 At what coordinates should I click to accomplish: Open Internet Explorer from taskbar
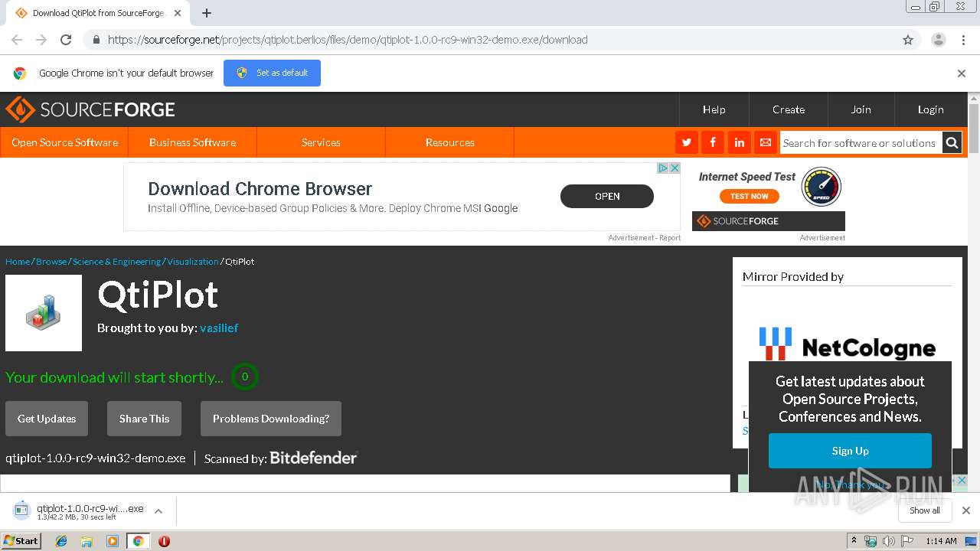61,541
